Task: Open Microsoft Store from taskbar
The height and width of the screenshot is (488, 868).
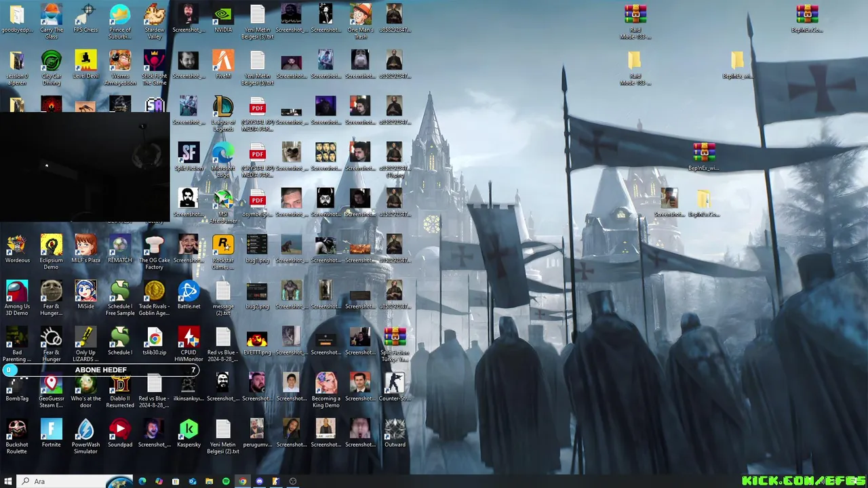Action: click(x=176, y=481)
